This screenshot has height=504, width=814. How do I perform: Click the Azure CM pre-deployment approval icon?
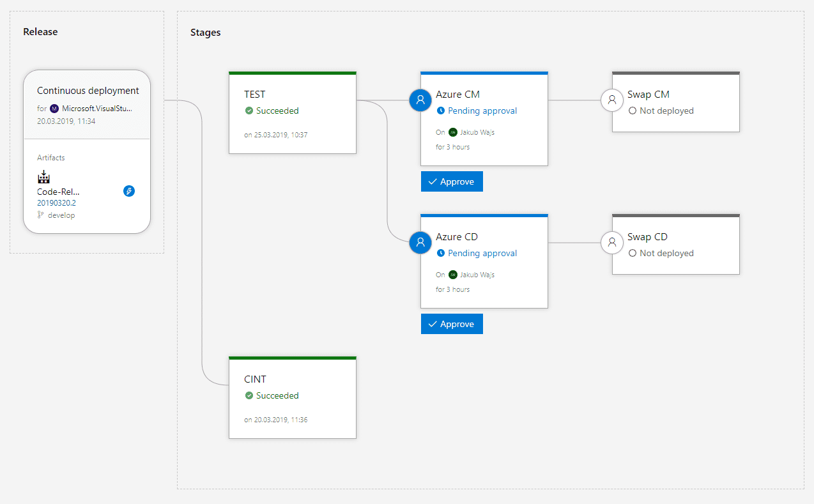pos(420,100)
